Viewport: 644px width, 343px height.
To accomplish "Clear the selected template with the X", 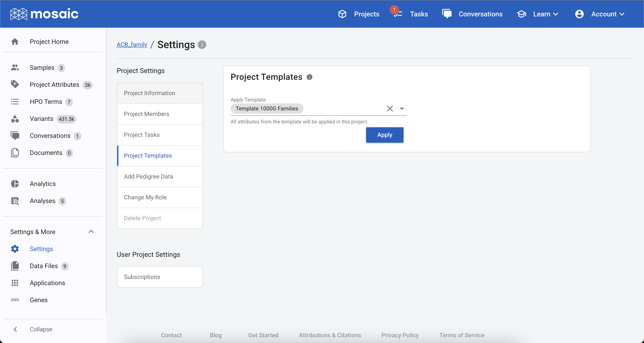I will pos(390,109).
